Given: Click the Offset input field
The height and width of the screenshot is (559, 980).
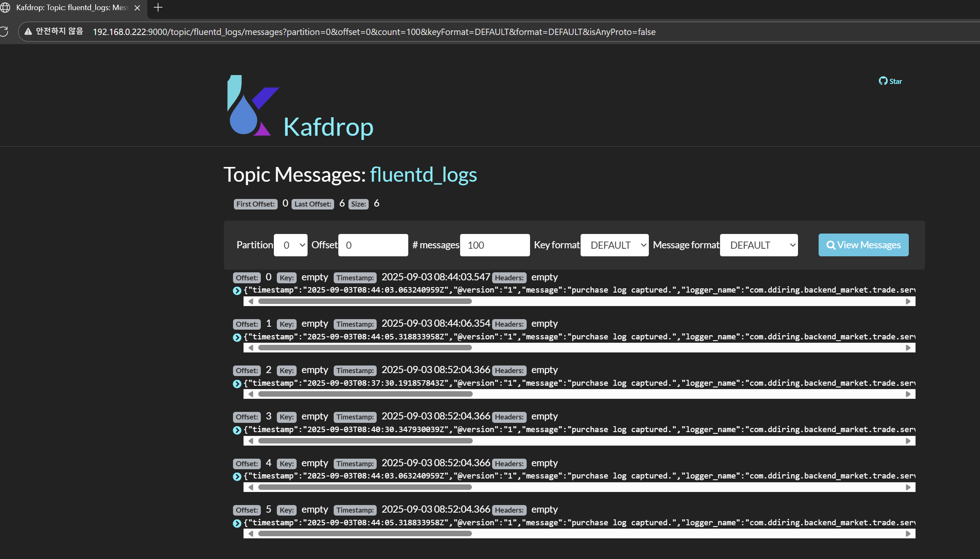Looking at the screenshot, I should click(373, 245).
